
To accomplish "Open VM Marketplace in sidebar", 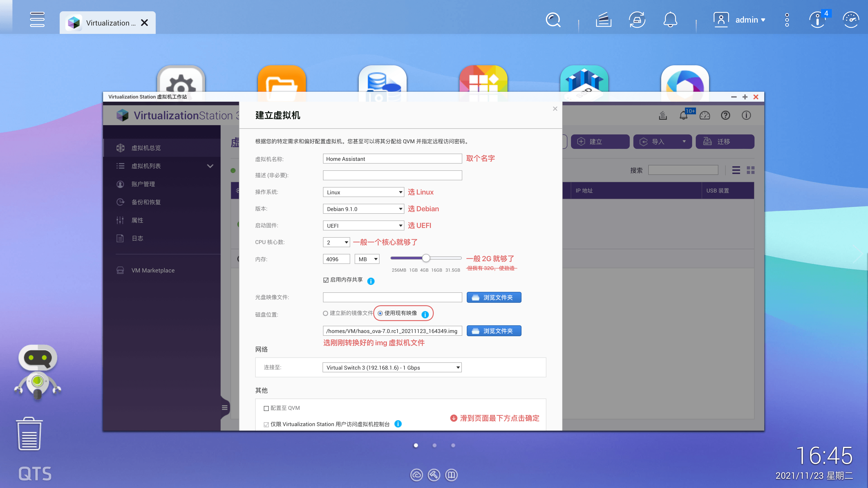I will pyautogui.click(x=162, y=270).
